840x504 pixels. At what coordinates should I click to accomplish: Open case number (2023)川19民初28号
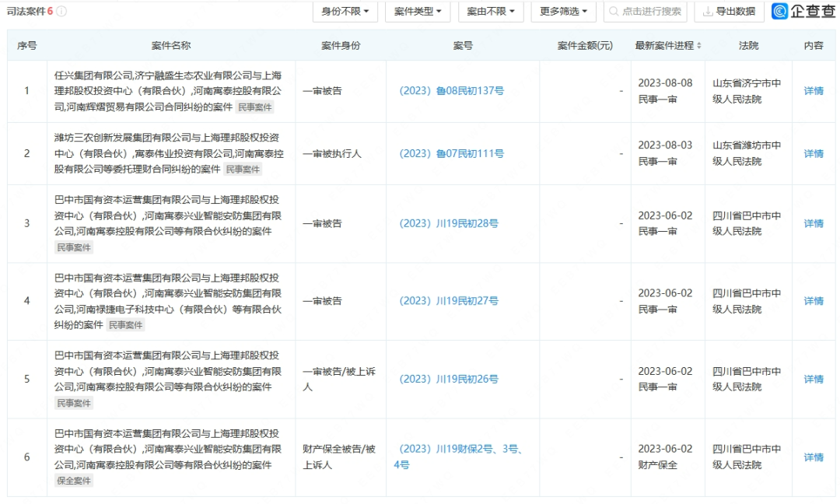click(449, 223)
